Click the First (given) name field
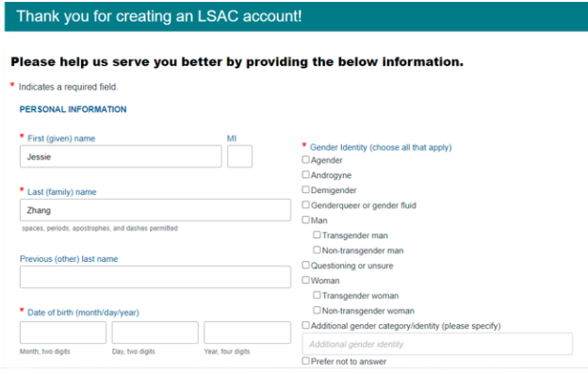Image resolution: width=588 pixels, height=374 pixels. pyautogui.click(x=121, y=156)
